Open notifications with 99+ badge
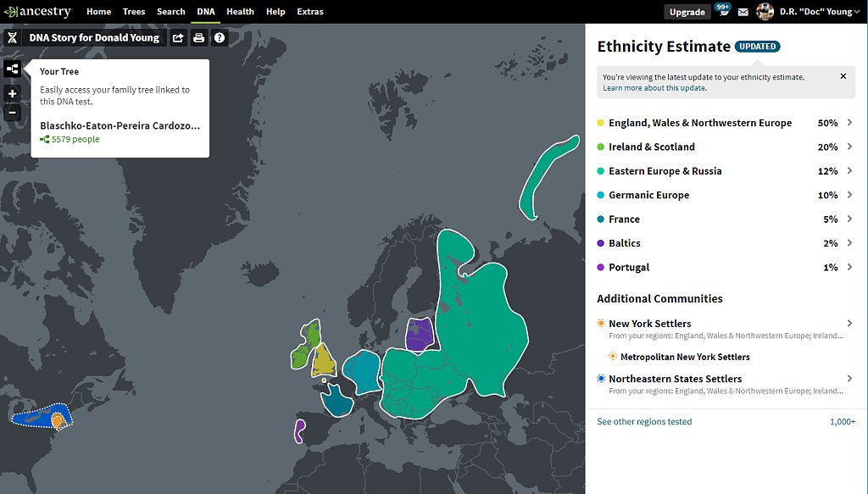 pos(723,10)
